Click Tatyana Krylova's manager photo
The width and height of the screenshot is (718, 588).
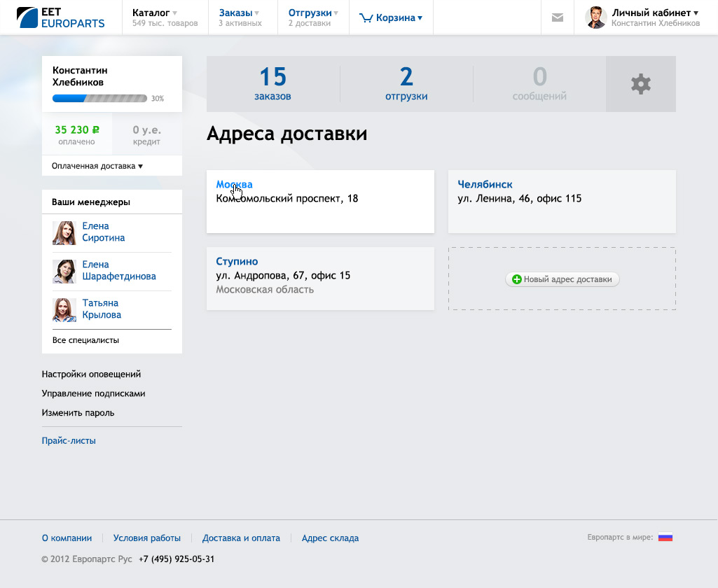(64, 309)
